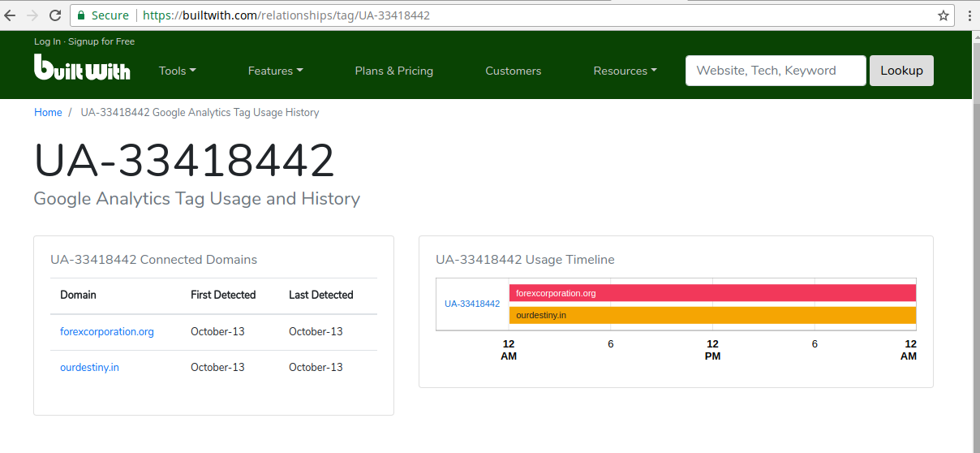The image size is (980, 453).
Task: Click the BuiltWith logo
Action: [x=82, y=67]
